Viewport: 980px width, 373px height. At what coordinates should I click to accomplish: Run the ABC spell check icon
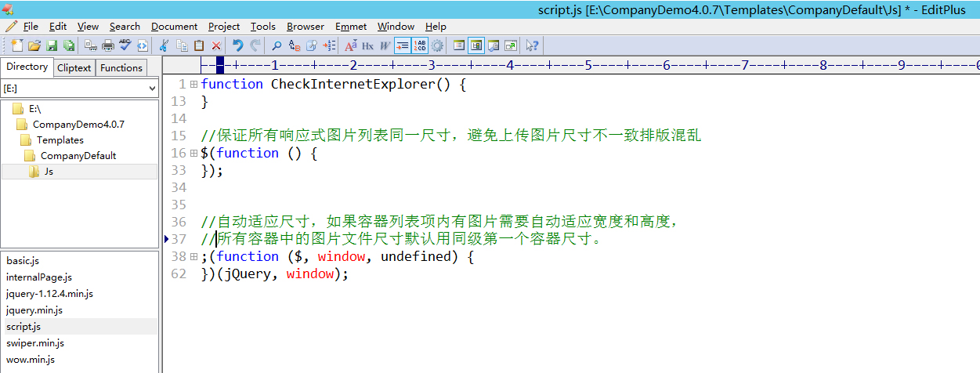pos(125,45)
